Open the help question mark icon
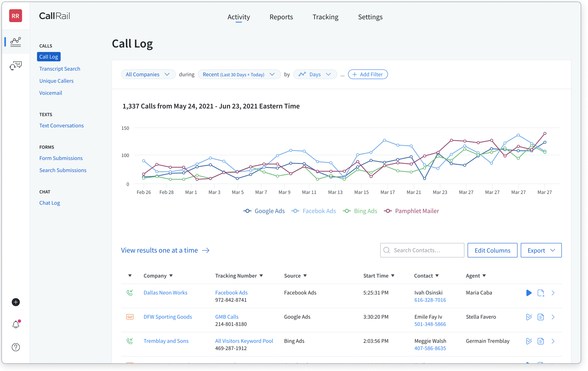The width and height of the screenshot is (588, 371). [x=16, y=347]
